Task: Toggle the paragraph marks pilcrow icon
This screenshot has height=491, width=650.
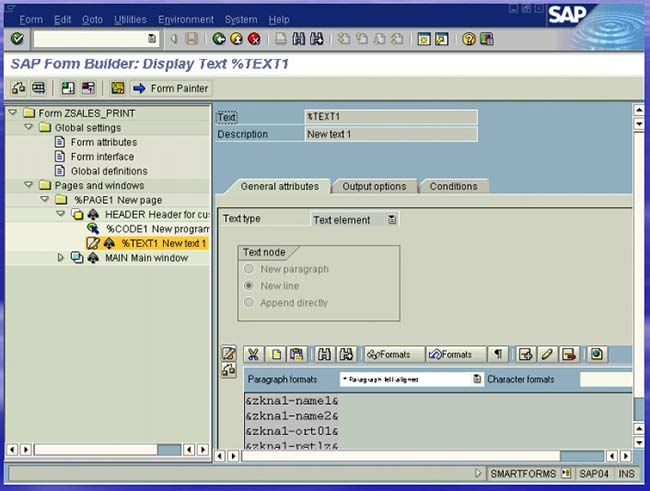Action: [x=498, y=355]
